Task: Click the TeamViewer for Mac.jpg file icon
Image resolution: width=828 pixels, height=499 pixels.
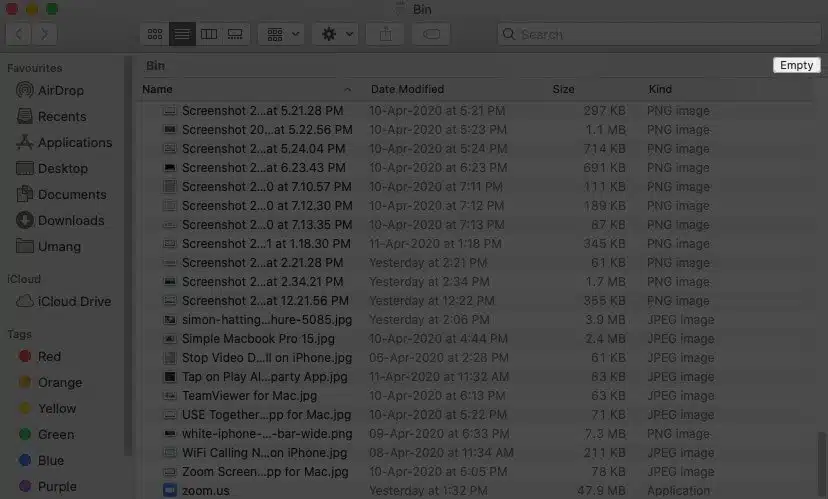Action: (x=170, y=396)
